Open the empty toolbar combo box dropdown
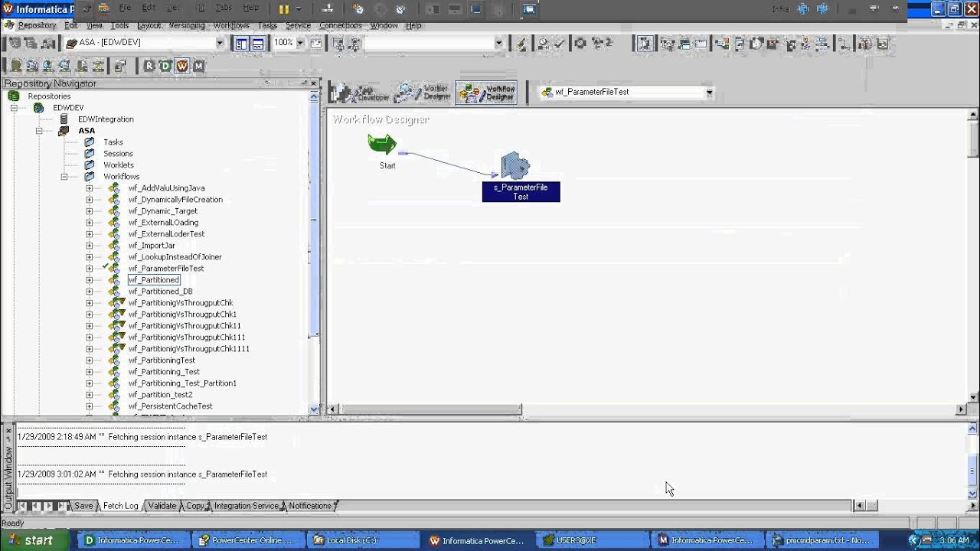Screen dimensions: 980x551 pyautogui.click(x=498, y=44)
